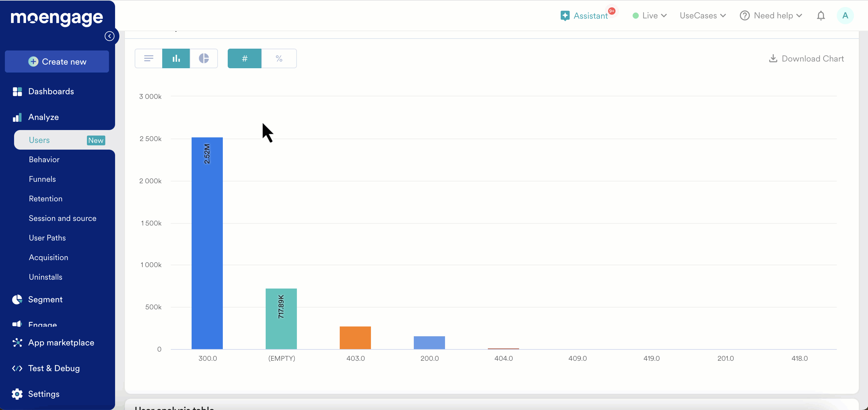Viewport: 868px width, 410px height.
Task: Toggle values to the # count mode
Action: pos(245,58)
